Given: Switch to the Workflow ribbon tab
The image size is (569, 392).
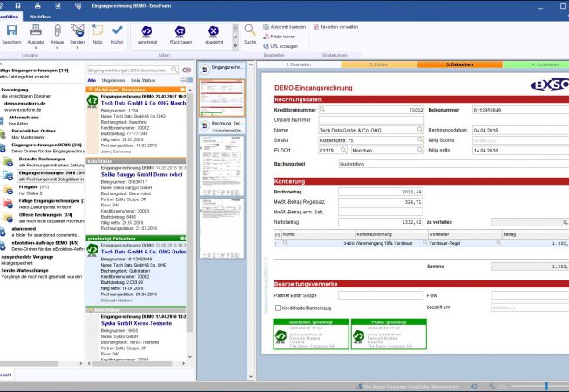Looking at the screenshot, I should click(39, 17).
